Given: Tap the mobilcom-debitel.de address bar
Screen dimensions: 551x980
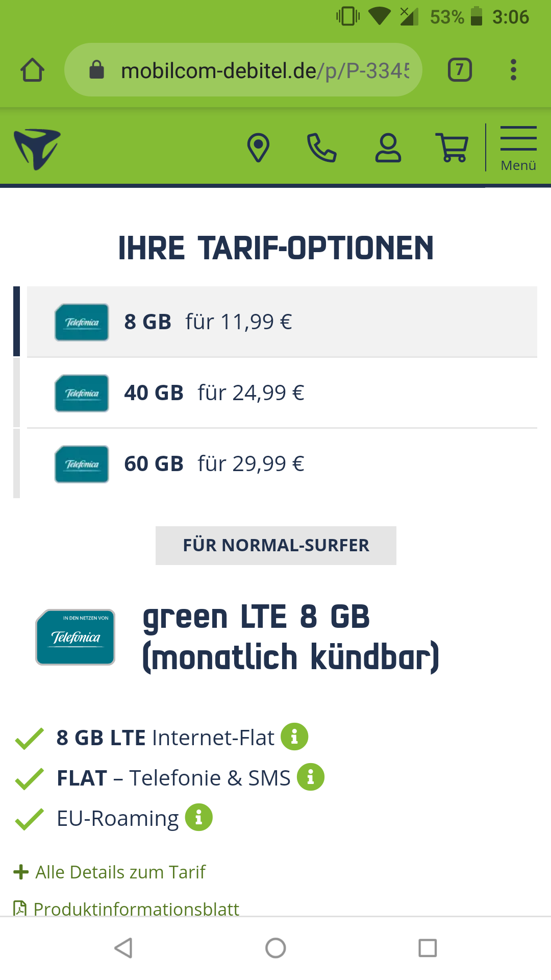Looking at the screenshot, I should 243,70.
